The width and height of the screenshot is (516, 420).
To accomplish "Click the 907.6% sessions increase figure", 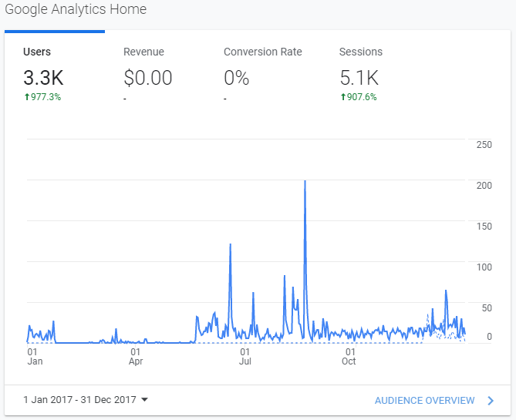I will [x=362, y=97].
